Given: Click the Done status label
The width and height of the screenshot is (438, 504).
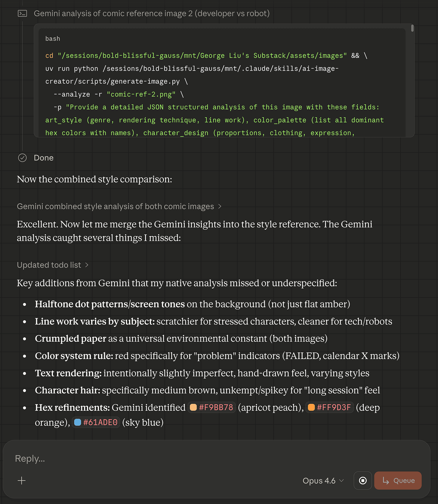Looking at the screenshot, I should coord(44,158).
